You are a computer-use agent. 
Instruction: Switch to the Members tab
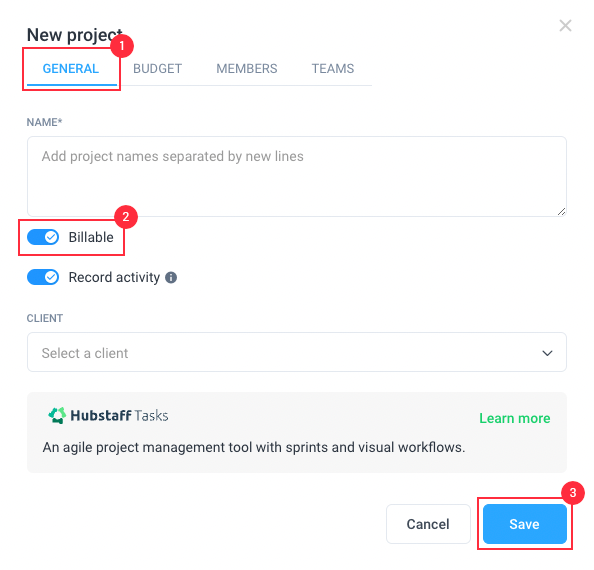tap(247, 69)
